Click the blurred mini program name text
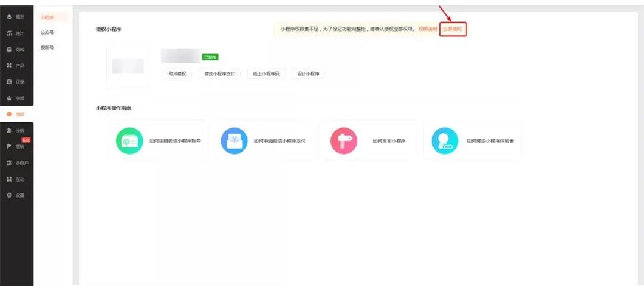This screenshot has width=644, height=286. [x=181, y=56]
